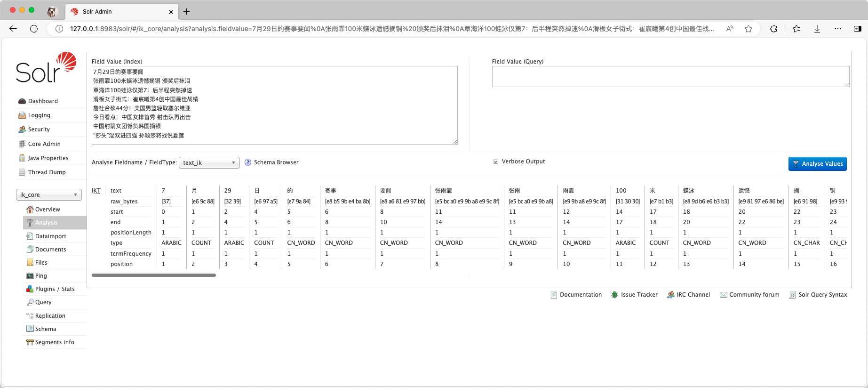Click the browser read aloud icon
Viewport: 868px width, 388px height.
[x=730, y=29]
